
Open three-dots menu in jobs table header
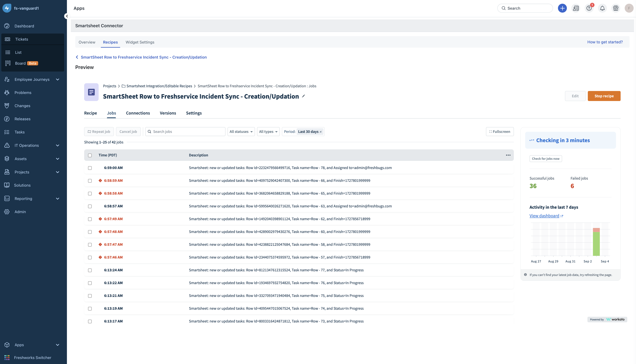(x=508, y=155)
